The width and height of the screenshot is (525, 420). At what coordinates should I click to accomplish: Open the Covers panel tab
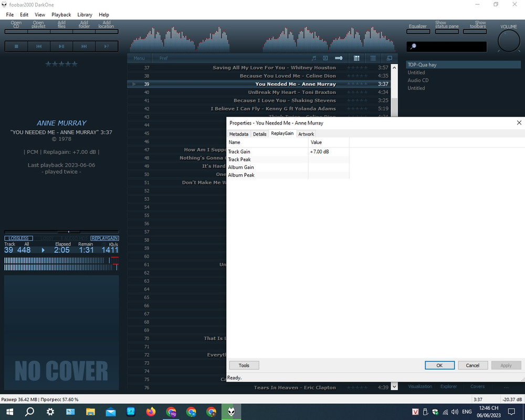pos(477,386)
